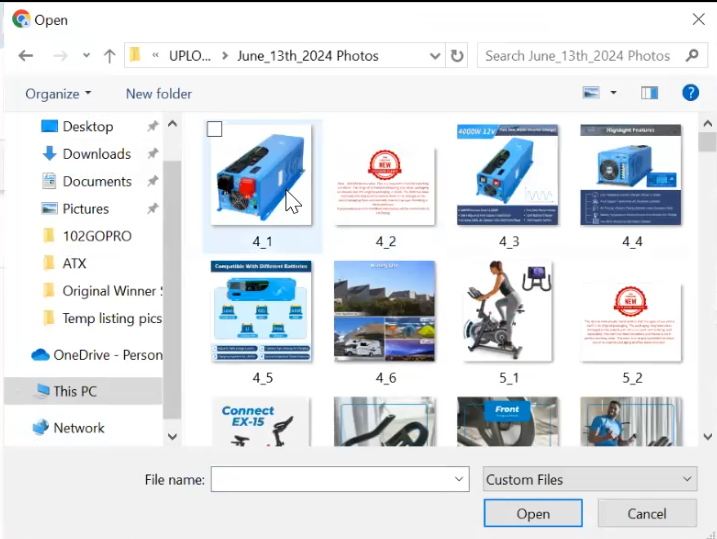Expand the view options dropdown arrow
Viewport: 717px width, 539px height.
click(613, 93)
